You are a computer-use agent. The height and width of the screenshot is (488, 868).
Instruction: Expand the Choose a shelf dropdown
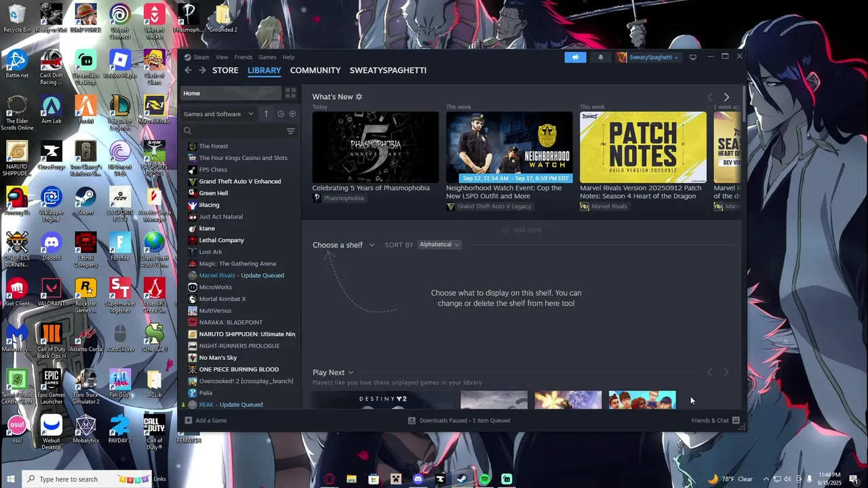coord(343,245)
